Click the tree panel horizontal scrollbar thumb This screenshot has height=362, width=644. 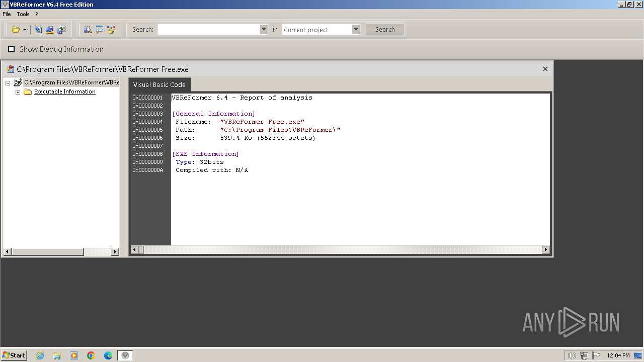[x=47, y=251]
